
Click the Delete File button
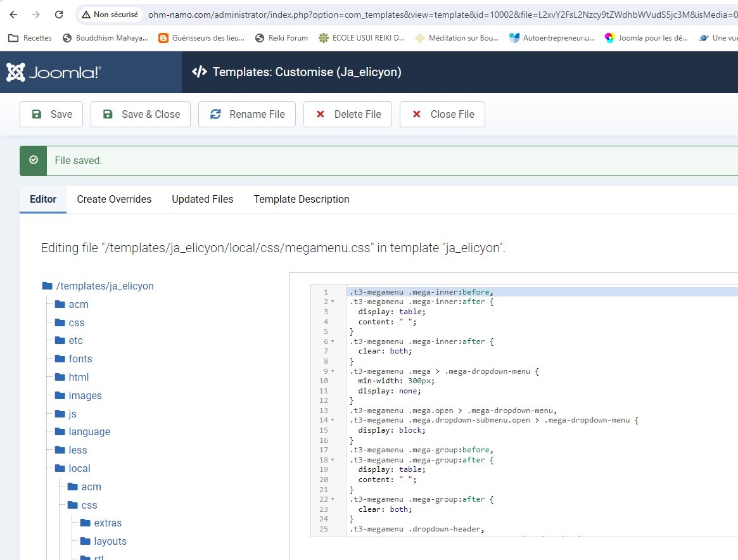click(347, 114)
